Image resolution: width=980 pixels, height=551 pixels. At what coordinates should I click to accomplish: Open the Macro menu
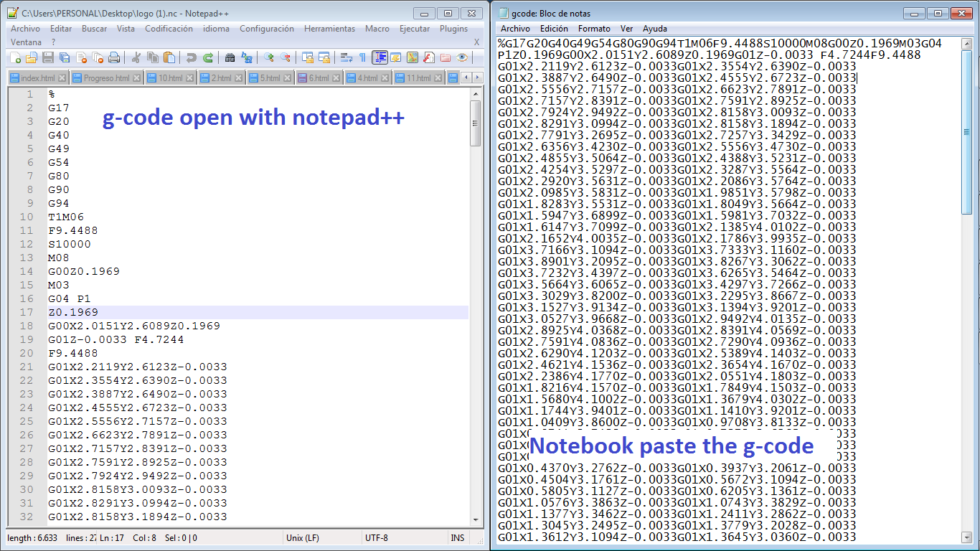click(377, 29)
